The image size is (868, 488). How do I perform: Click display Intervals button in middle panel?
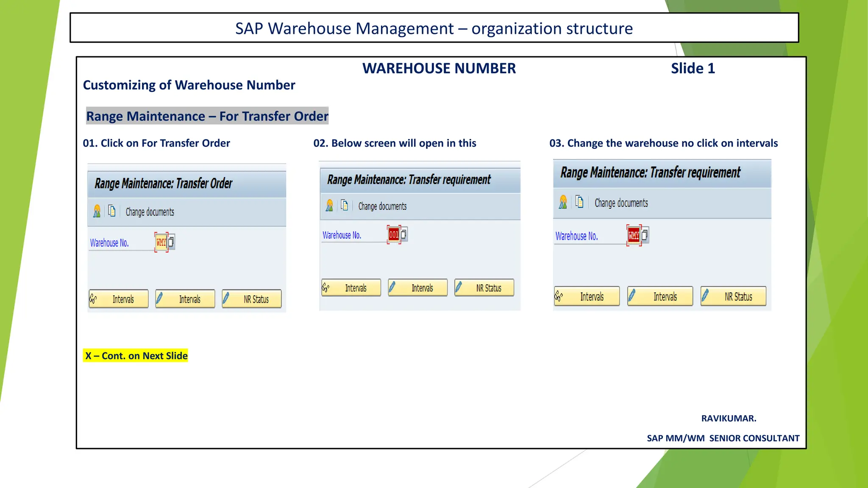(x=351, y=288)
